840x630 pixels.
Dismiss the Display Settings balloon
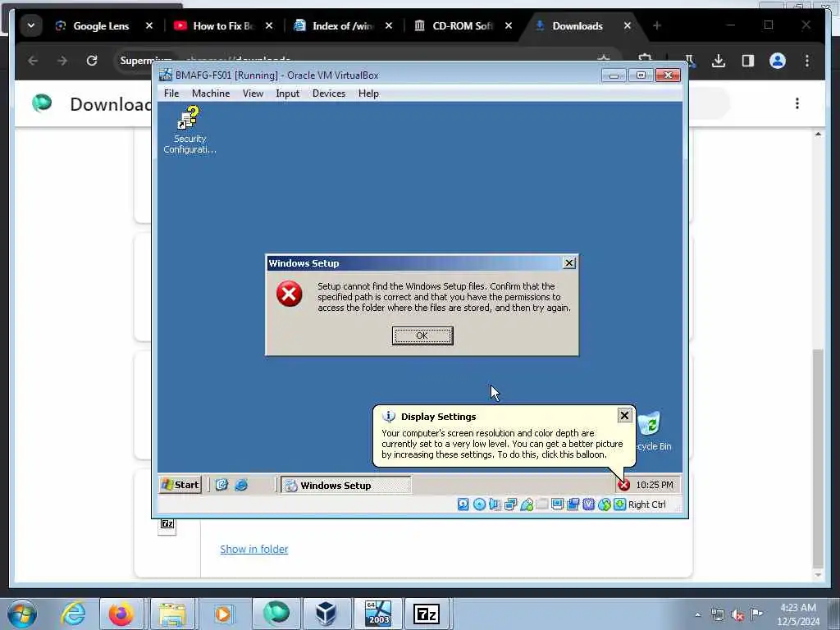[x=624, y=415]
